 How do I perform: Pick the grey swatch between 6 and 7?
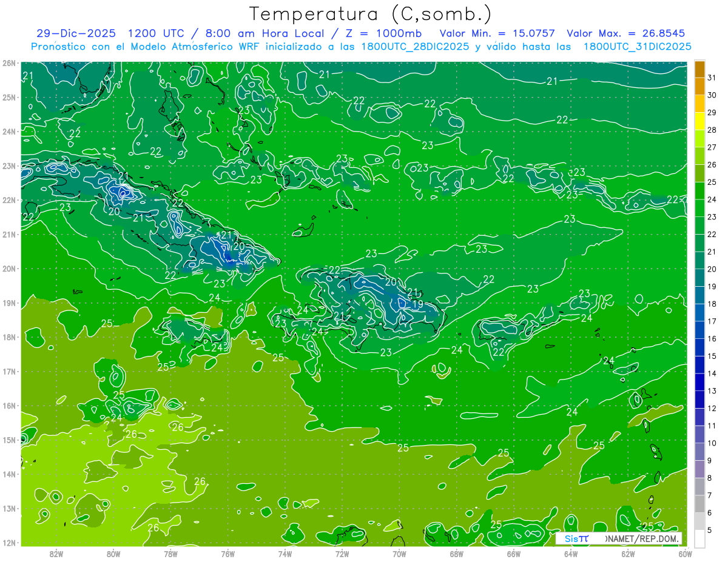[699, 504]
